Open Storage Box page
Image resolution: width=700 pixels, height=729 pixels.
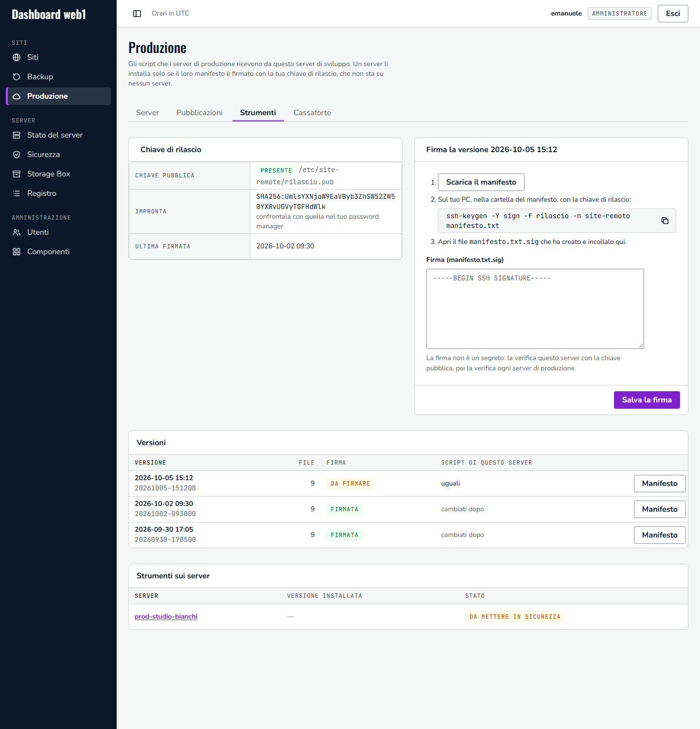pos(58,174)
